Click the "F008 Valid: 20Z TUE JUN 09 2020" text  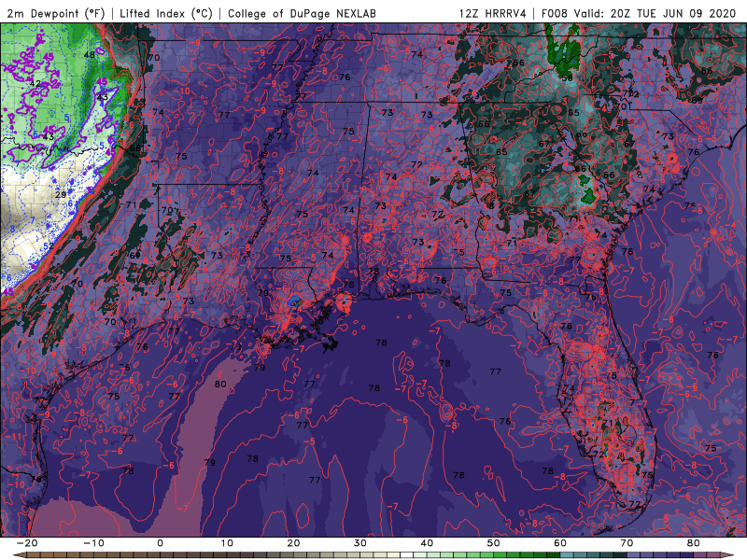point(639,14)
